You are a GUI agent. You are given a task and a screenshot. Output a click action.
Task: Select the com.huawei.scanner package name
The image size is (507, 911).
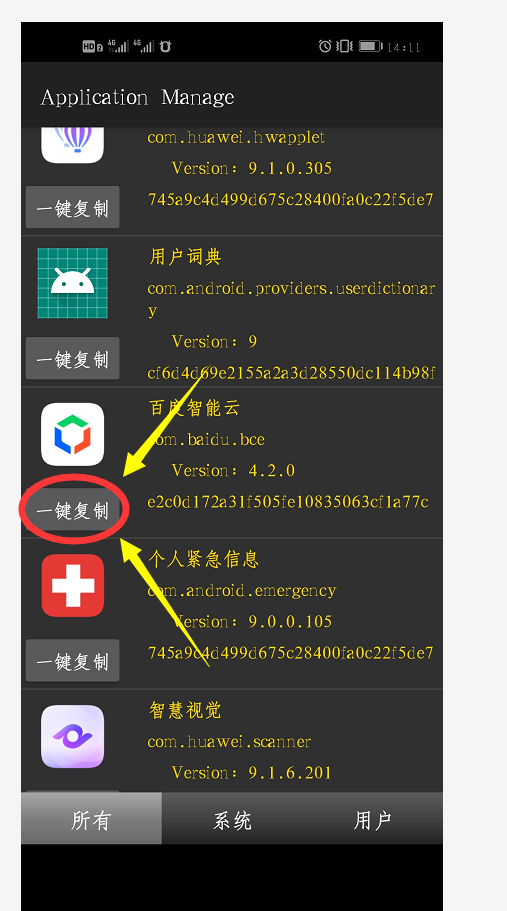[x=229, y=742]
